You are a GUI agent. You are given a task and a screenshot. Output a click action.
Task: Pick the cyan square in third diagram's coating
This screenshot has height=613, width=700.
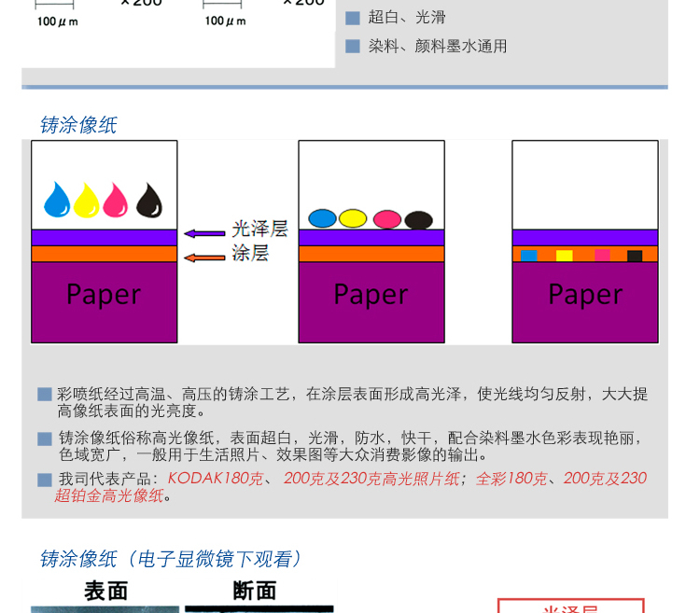coord(528,255)
